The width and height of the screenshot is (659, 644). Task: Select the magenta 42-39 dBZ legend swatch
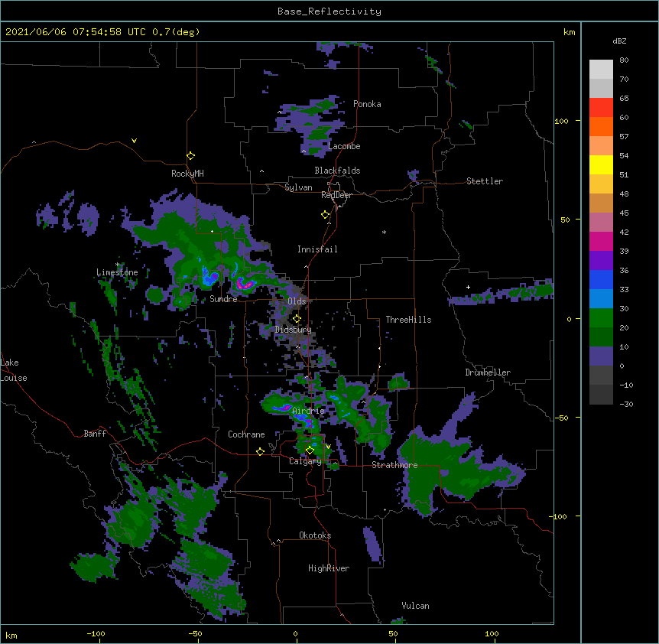click(601, 241)
